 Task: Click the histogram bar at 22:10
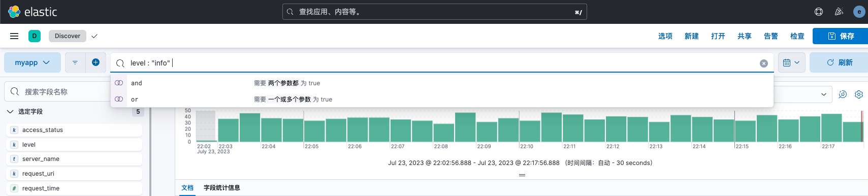(530, 131)
